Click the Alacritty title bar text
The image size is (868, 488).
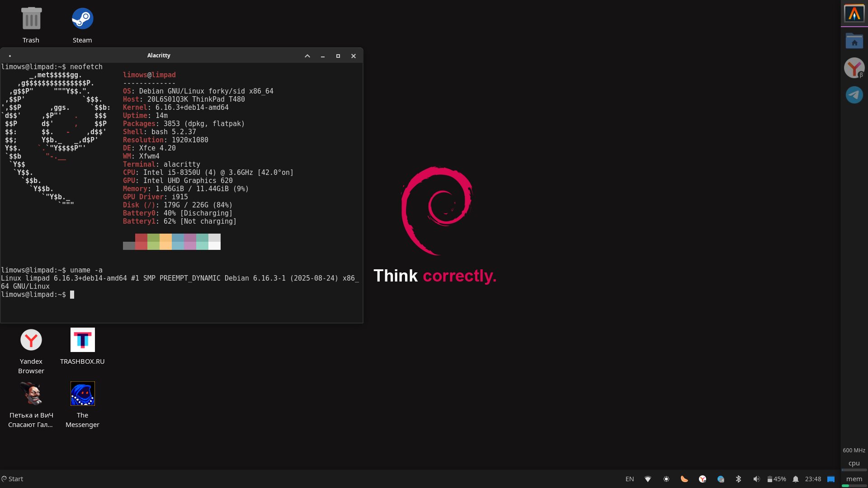click(159, 56)
